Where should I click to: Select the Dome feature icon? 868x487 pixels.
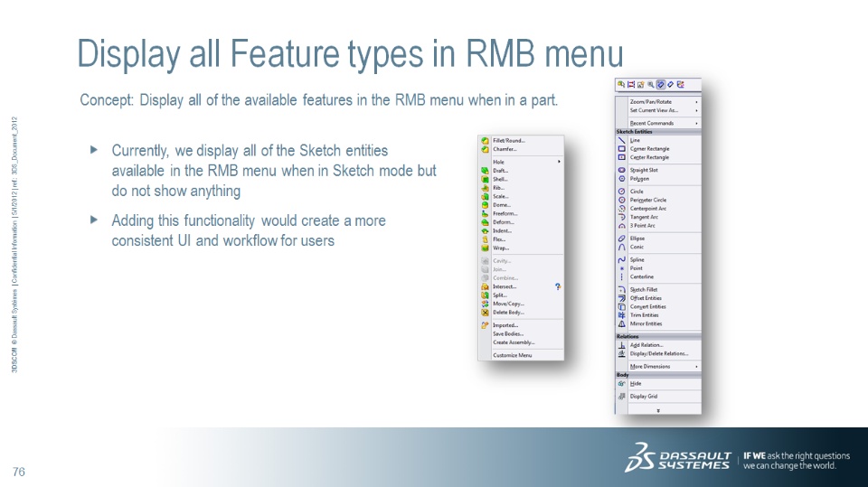click(x=485, y=205)
